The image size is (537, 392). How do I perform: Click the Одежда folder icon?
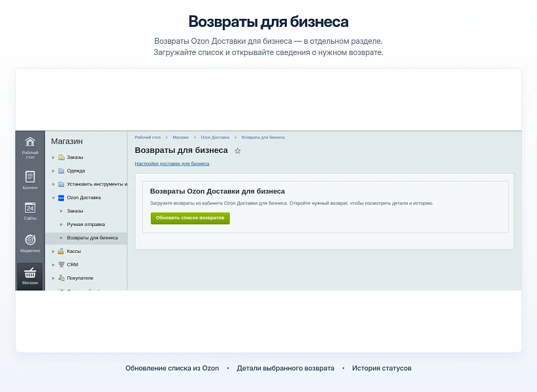click(x=61, y=171)
